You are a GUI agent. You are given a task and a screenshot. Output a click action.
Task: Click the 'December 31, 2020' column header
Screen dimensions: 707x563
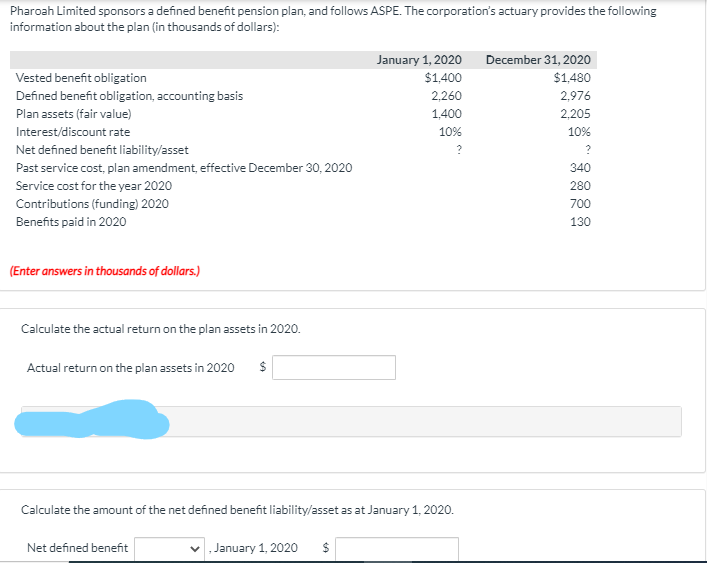(x=538, y=60)
